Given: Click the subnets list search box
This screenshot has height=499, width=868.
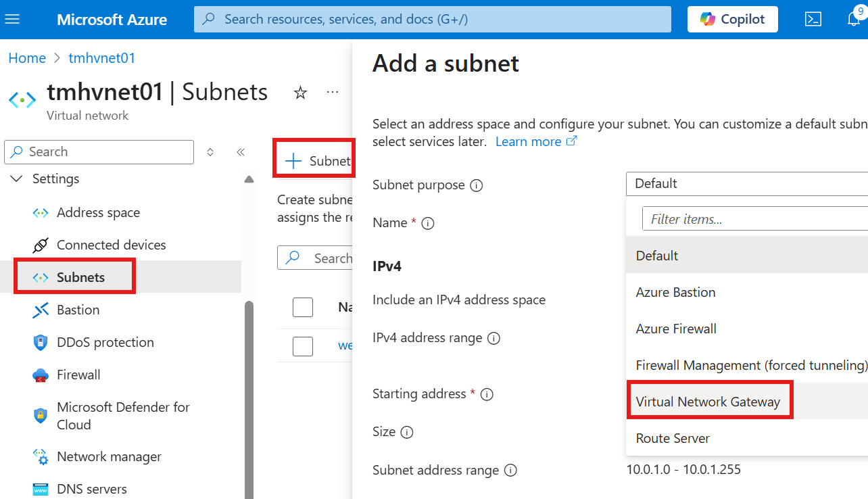Looking at the screenshot, I should [x=316, y=258].
